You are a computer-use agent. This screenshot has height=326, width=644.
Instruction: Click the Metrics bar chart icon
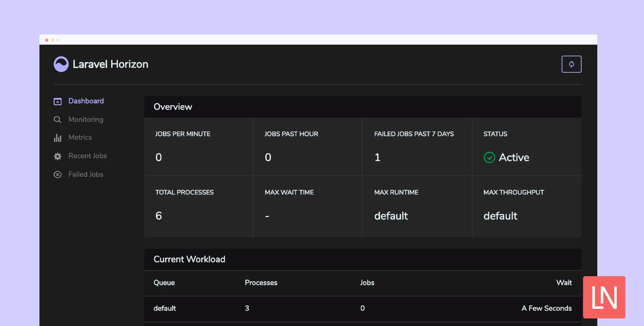pos(57,138)
